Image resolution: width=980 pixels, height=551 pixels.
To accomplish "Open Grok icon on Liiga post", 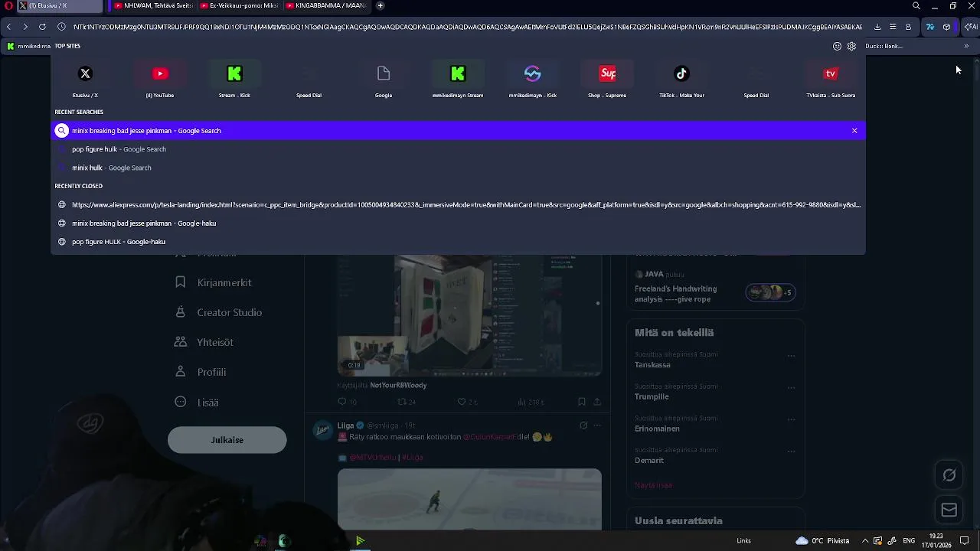I will (583, 425).
